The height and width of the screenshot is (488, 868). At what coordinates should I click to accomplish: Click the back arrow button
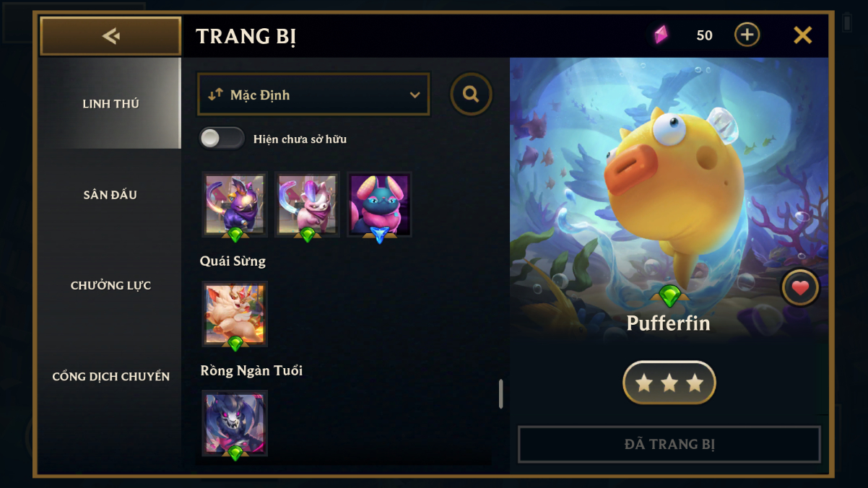(110, 36)
